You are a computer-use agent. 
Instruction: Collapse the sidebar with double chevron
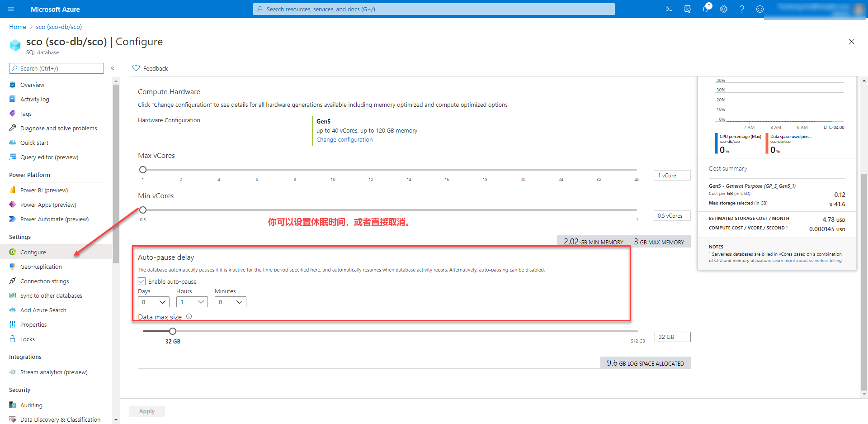[113, 68]
